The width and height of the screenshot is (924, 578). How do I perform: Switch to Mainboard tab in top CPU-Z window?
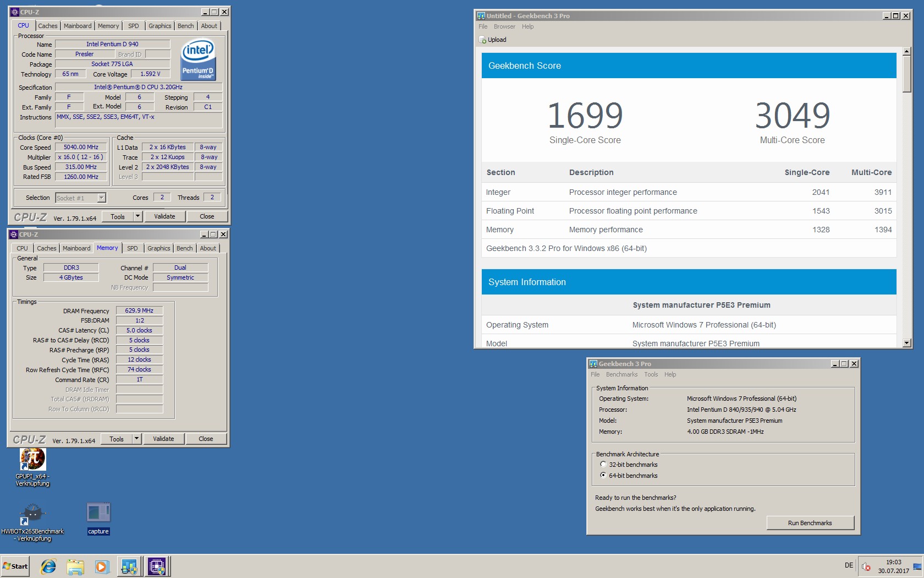click(x=78, y=26)
